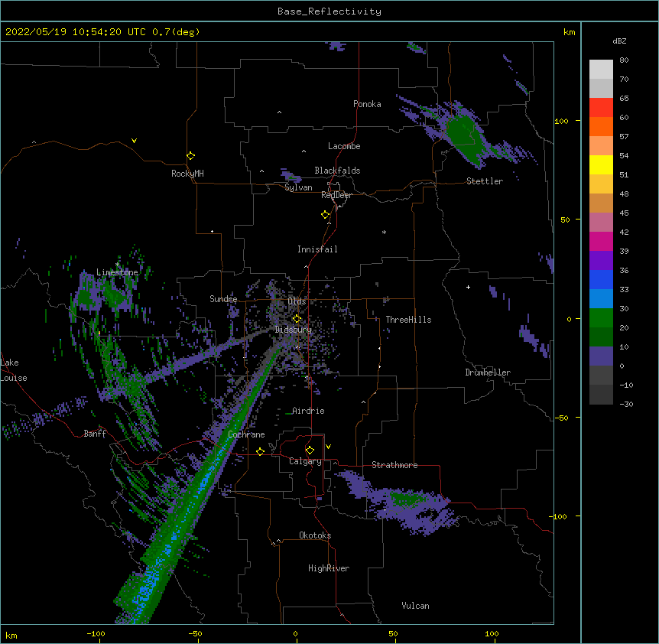Select the Drumheller label

[488, 372]
